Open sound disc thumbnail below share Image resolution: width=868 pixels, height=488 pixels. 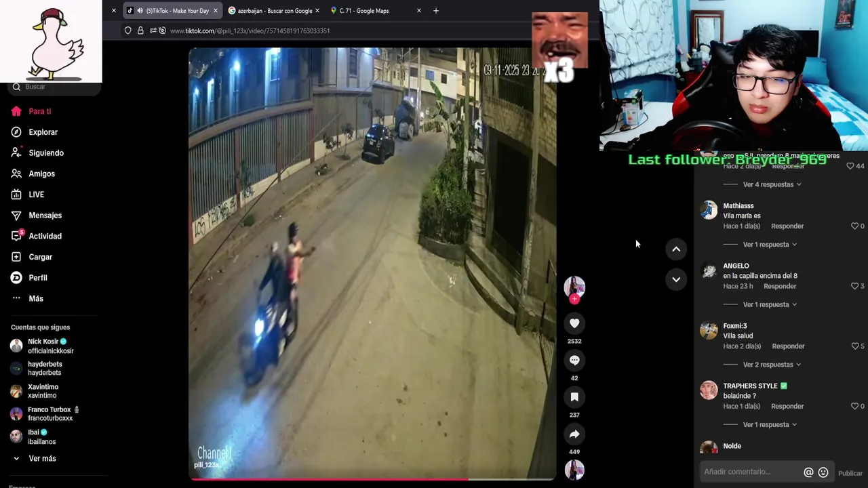tap(574, 470)
